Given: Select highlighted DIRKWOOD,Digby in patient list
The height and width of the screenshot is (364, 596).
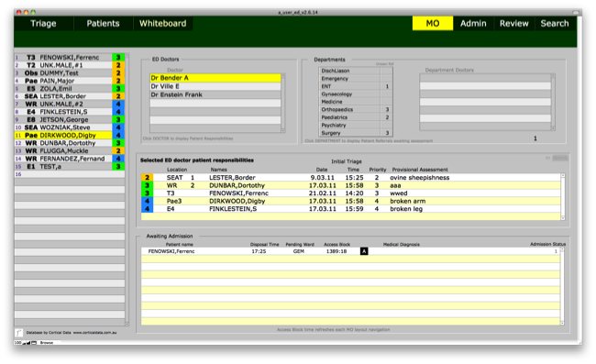Looking at the screenshot, I should (70, 136).
